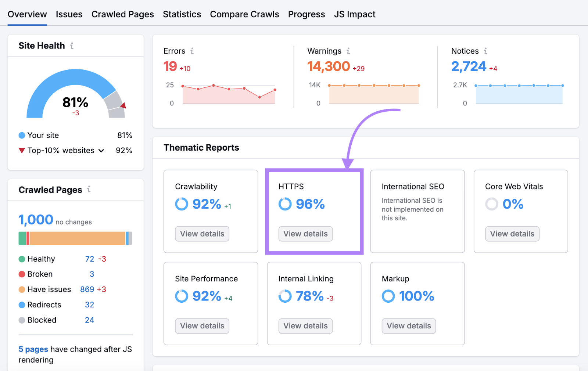Click the Site Health info icon
Screen dimensions: 588x371
tap(72, 46)
